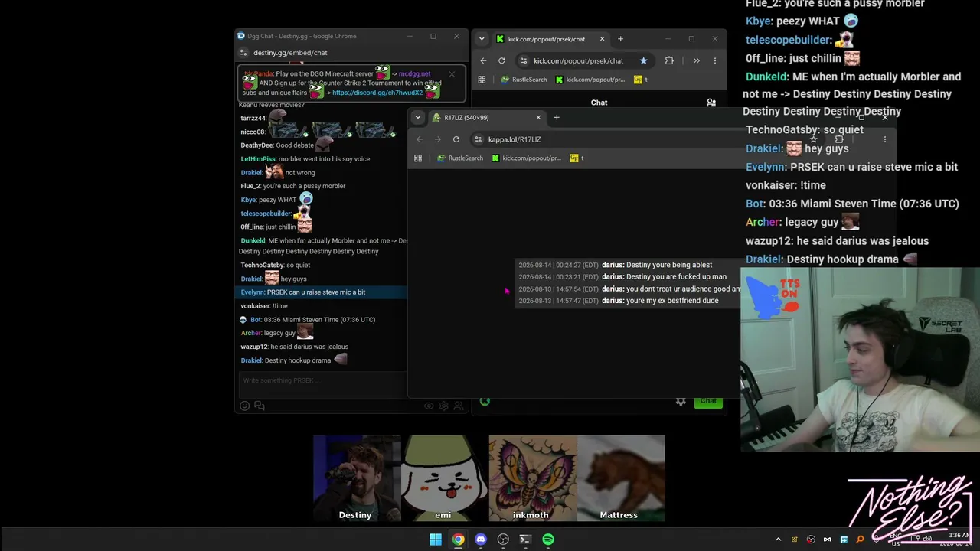This screenshot has height=551, width=980.
Task: Open the Kick logo icon below chat
Action: 485,401
